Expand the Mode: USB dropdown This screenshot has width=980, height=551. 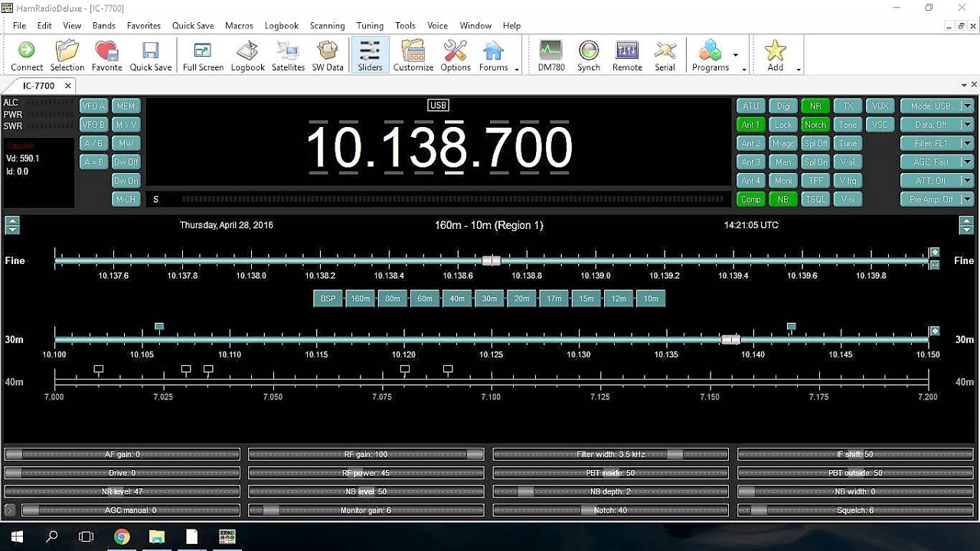(x=968, y=106)
